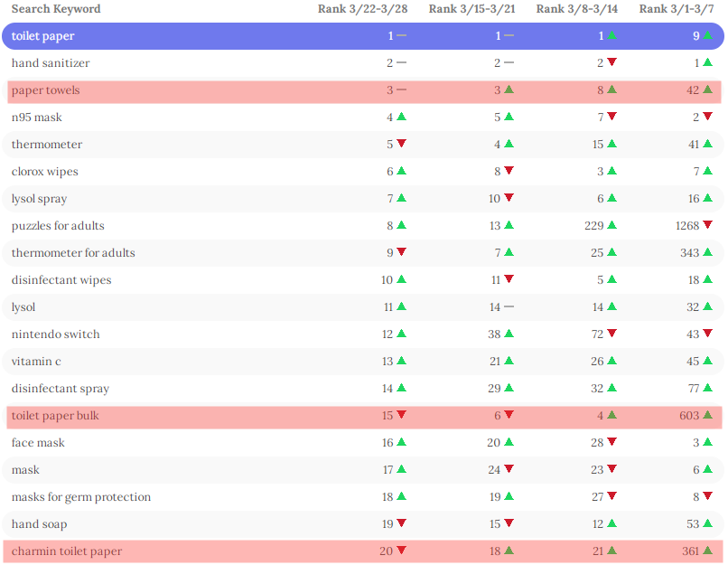Click the Rank 3/15-3/21 column header
Screen dimensions: 728x565
tap(471, 9)
